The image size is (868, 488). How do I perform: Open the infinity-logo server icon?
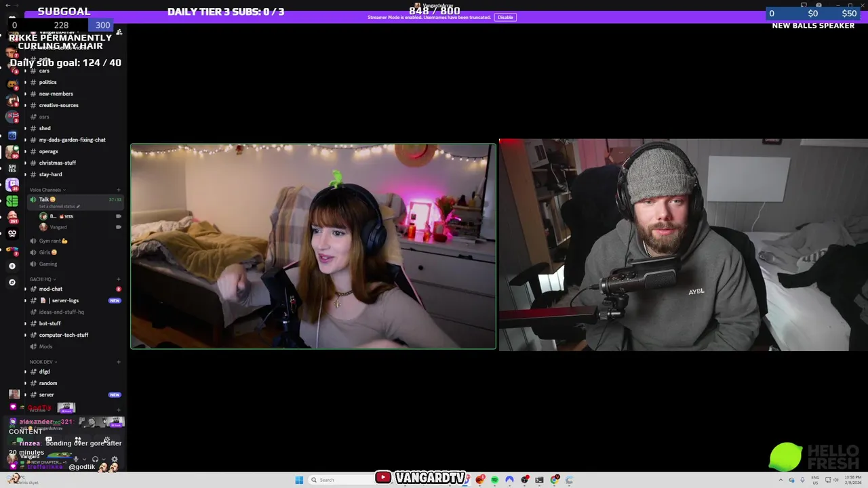pyautogui.click(x=12, y=233)
